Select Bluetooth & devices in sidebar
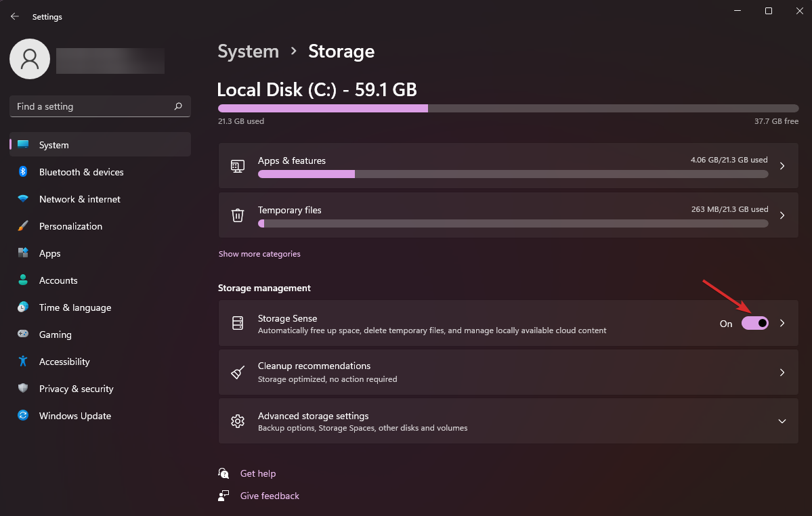Screen dimensions: 812x516 (100, 172)
